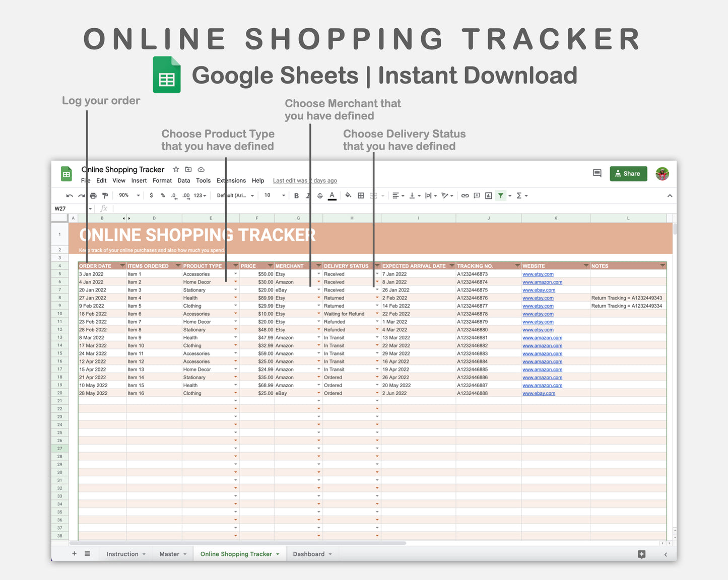Open the filter dropdown on DELIVERY STATUS column

[x=377, y=266]
